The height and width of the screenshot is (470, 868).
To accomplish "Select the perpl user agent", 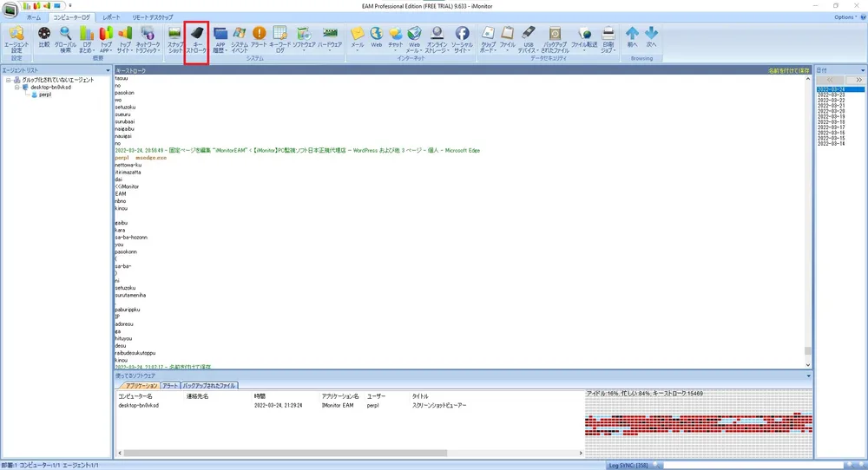I will (45, 95).
